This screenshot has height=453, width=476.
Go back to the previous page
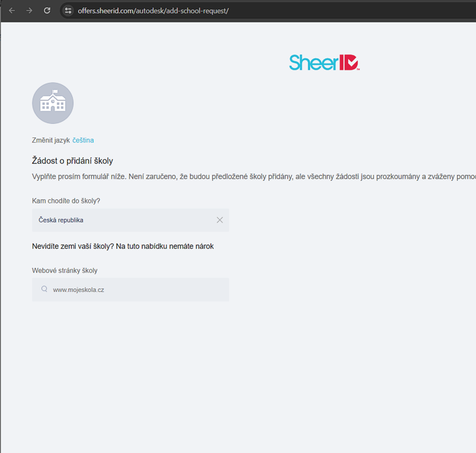12,11
